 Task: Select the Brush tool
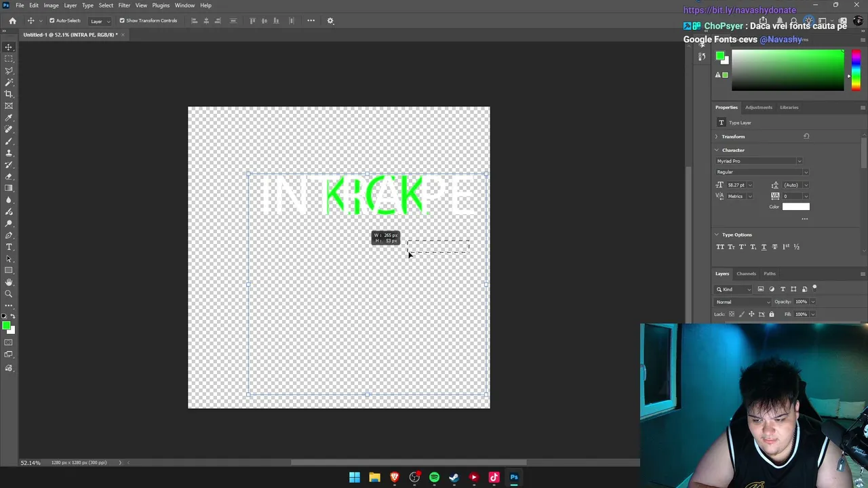pyautogui.click(x=9, y=141)
